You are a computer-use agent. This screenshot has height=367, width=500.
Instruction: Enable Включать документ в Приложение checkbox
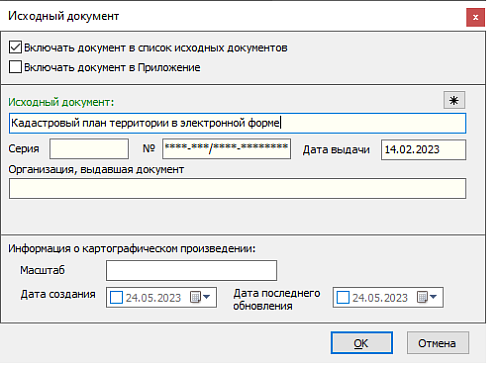point(15,67)
